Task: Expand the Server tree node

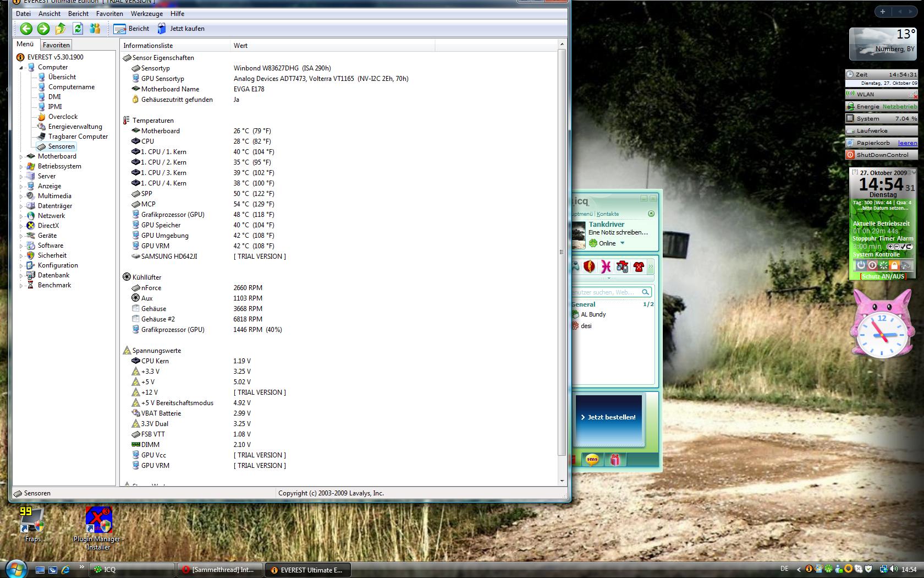Action: tap(21, 177)
